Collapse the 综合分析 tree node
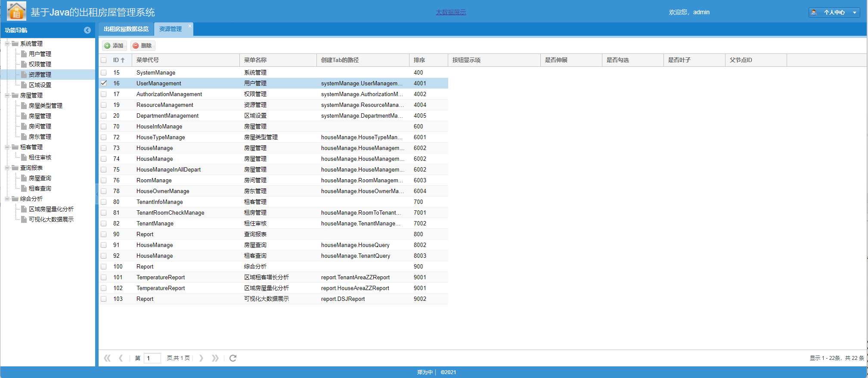Viewport: 868px width, 378px height. coord(7,199)
